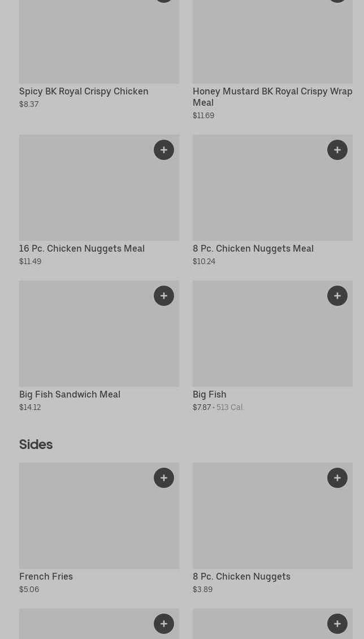The width and height of the screenshot is (364, 639).
Task: Open Honey Mustard BK Royal Crispy Wrap Meal title
Action: click(272, 97)
